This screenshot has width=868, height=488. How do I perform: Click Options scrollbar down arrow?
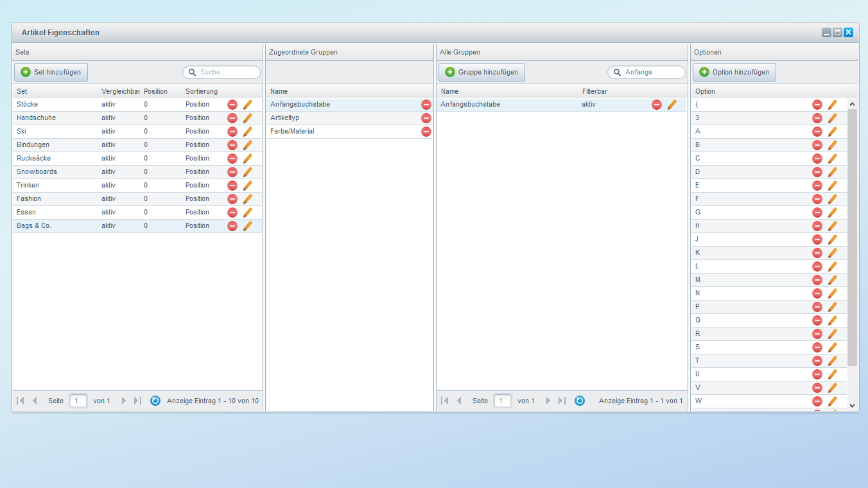tap(853, 405)
